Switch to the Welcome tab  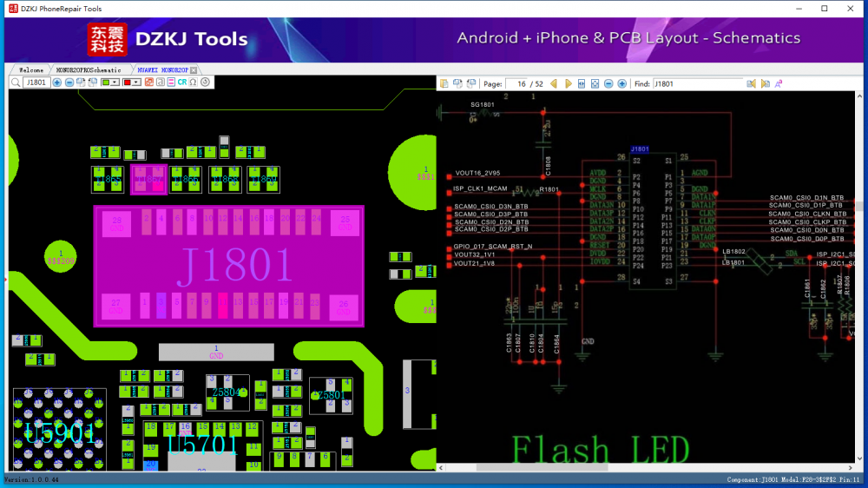[x=30, y=69]
